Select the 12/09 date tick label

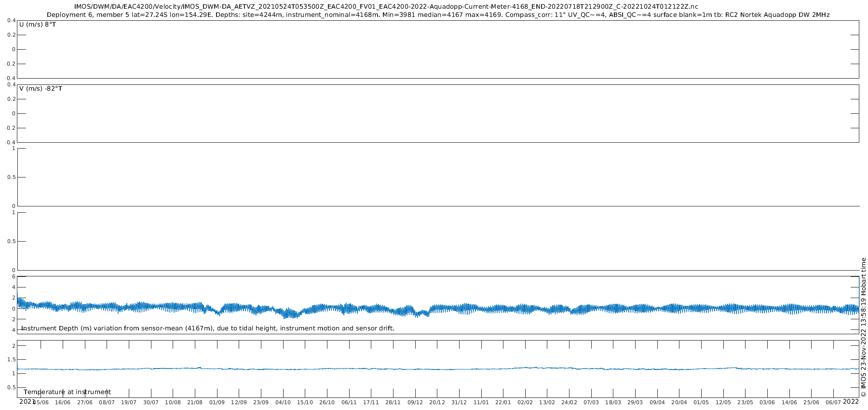point(239,402)
